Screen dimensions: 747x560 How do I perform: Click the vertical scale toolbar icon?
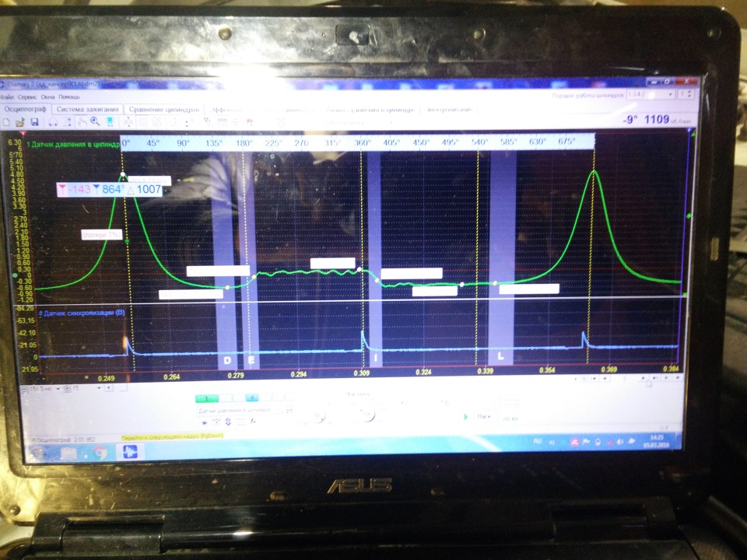coord(68,122)
